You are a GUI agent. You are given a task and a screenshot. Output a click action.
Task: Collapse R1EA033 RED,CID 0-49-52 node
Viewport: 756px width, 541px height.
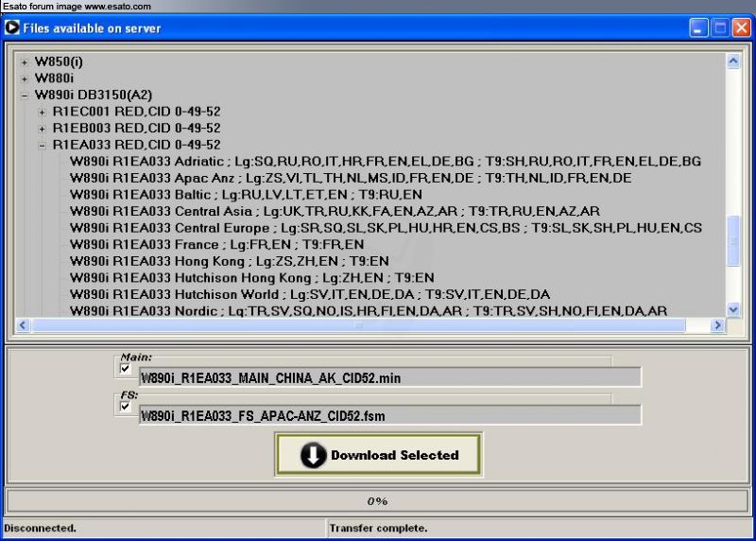pos(42,146)
